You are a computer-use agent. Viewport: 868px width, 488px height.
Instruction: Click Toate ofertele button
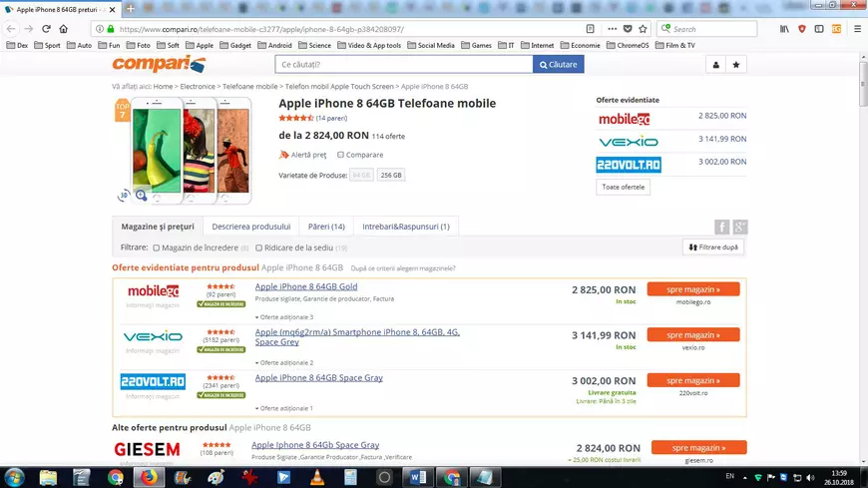pyautogui.click(x=623, y=188)
